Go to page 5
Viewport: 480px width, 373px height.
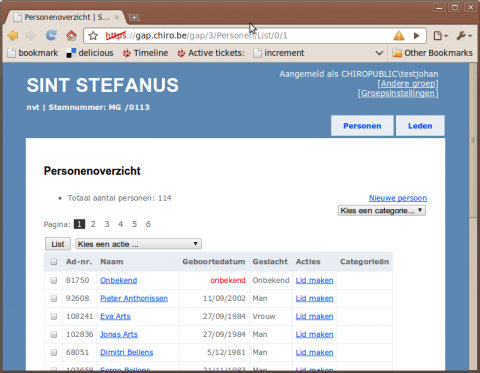[x=134, y=224]
